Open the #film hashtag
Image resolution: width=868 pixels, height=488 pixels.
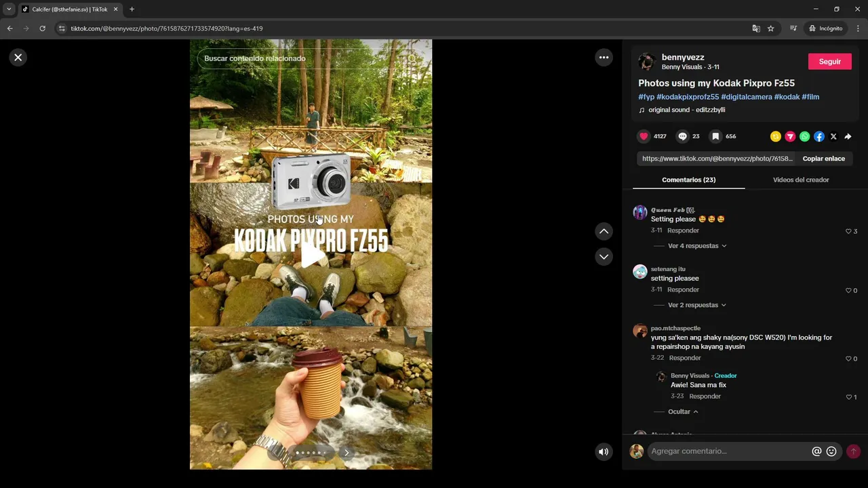coord(810,97)
